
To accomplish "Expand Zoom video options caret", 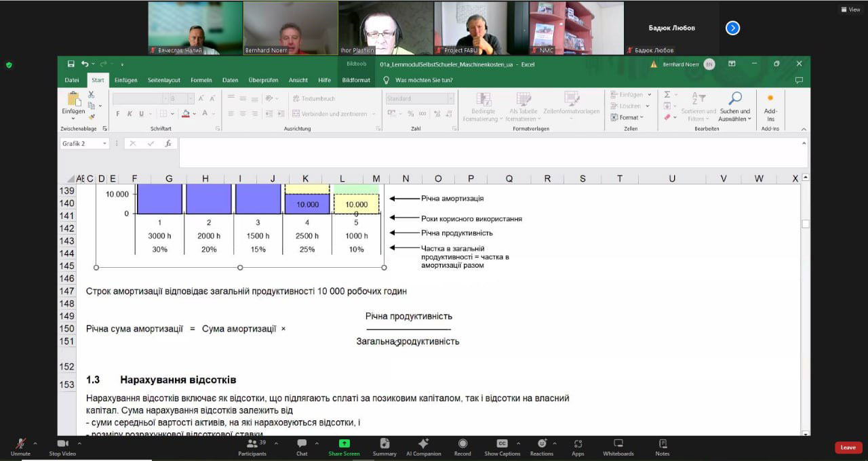I will pos(79,443).
